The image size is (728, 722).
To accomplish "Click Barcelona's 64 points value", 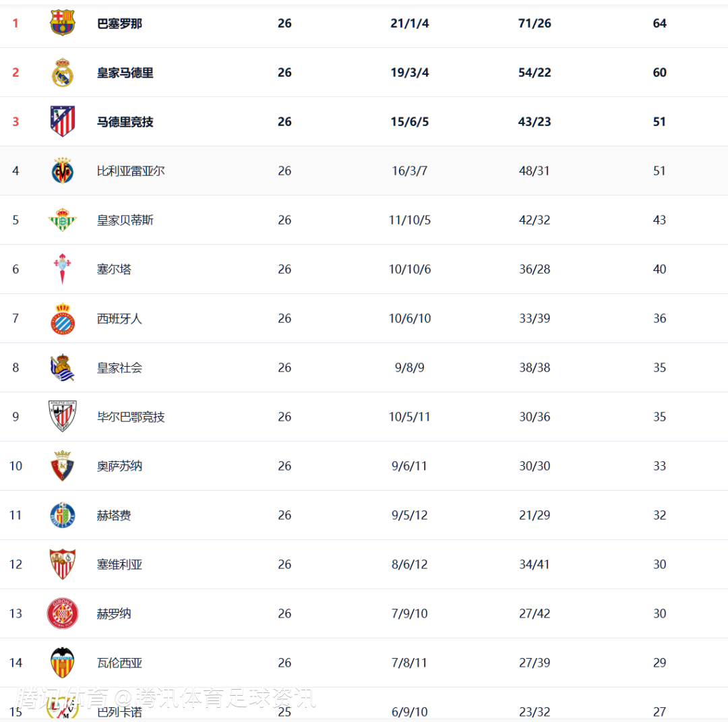I will [x=659, y=24].
